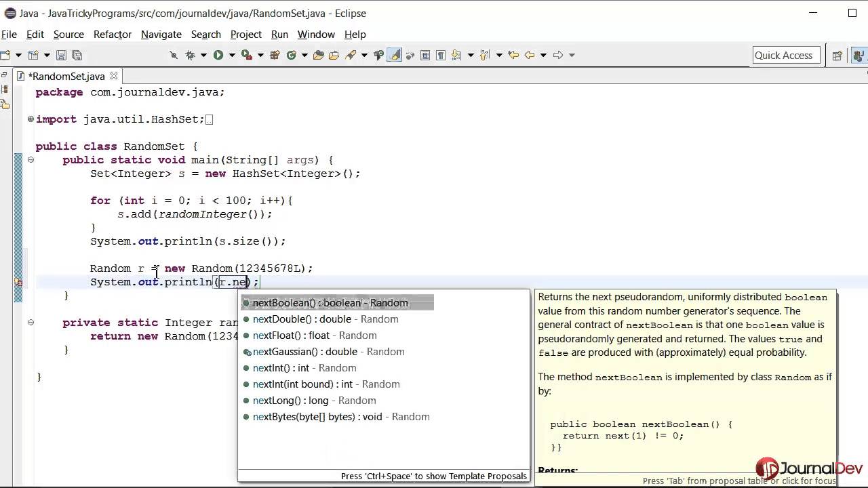
Task: Start the Debug bug icon
Action: [191, 55]
